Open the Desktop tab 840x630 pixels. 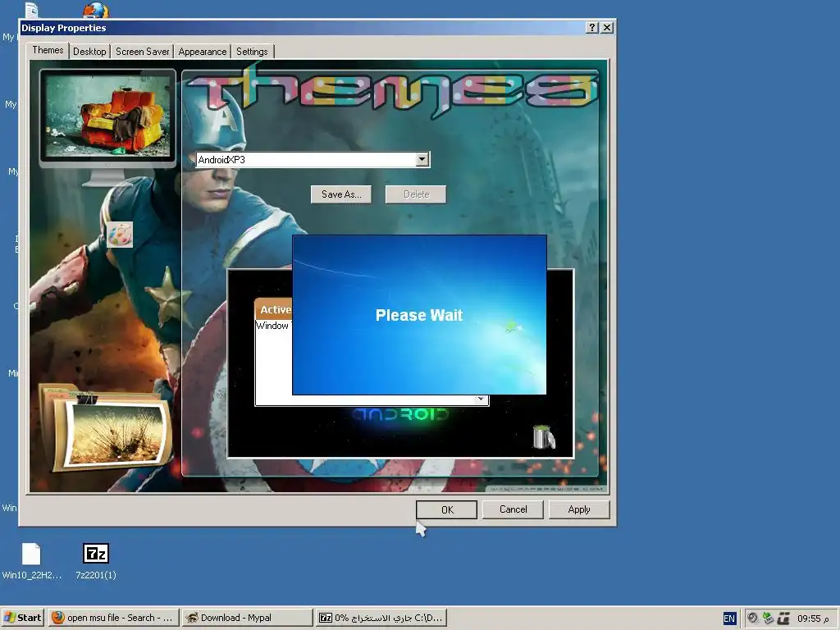[89, 52]
